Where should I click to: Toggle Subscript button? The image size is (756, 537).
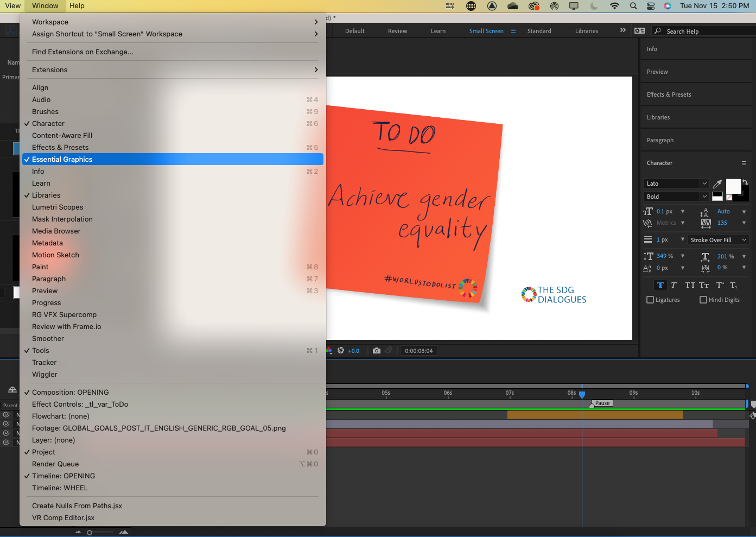[x=734, y=285]
